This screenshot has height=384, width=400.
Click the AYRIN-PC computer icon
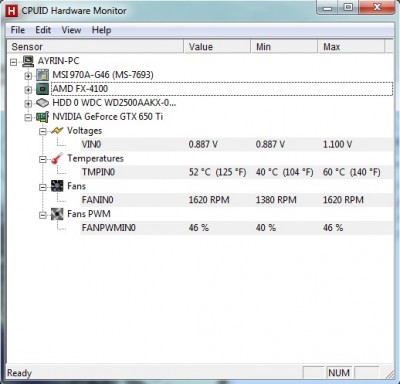(x=28, y=61)
